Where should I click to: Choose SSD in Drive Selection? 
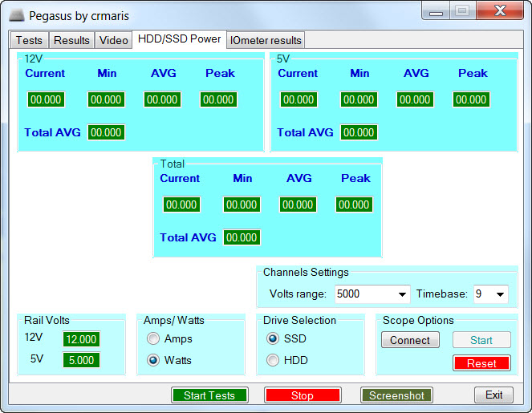[273, 339]
